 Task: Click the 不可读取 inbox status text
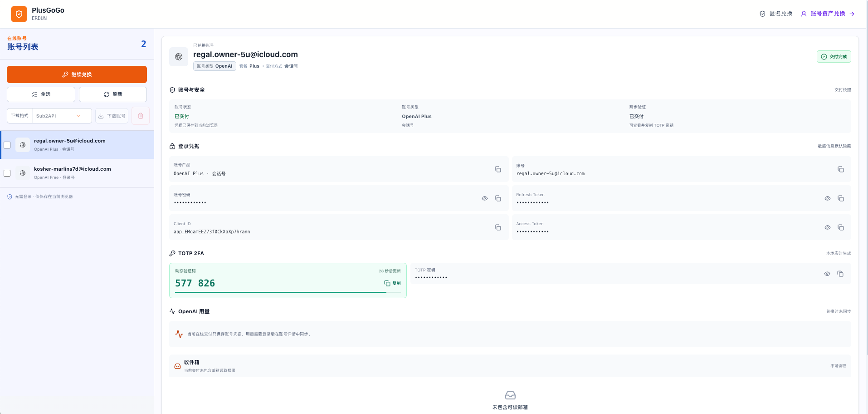[838, 366]
